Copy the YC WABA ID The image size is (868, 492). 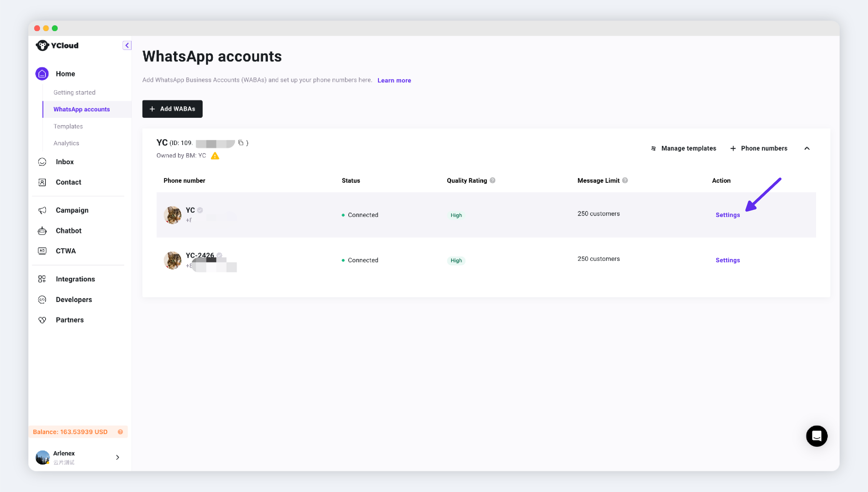click(x=241, y=143)
